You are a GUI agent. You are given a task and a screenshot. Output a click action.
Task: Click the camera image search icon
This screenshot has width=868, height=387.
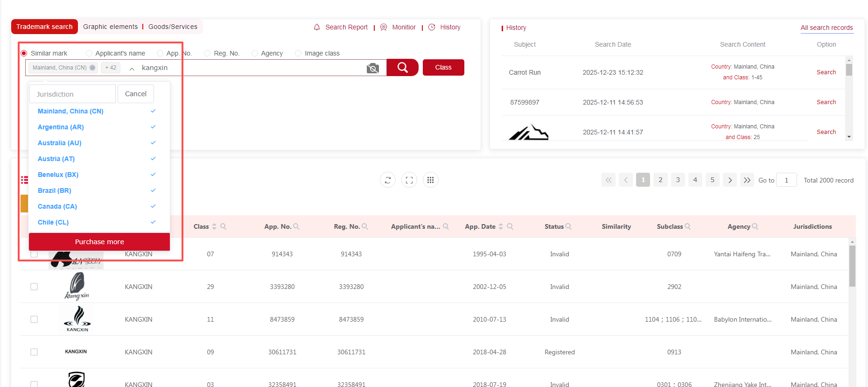point(372,68)
